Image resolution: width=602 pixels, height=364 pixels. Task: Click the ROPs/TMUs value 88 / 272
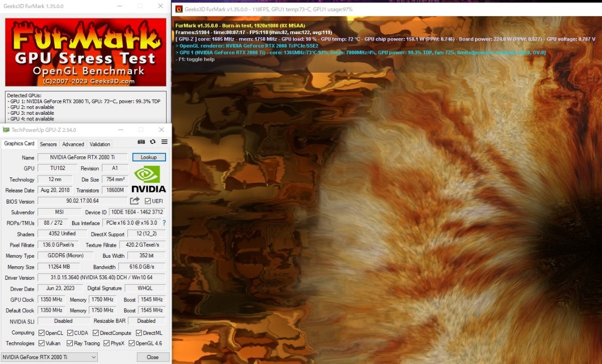tap(53, 223)
